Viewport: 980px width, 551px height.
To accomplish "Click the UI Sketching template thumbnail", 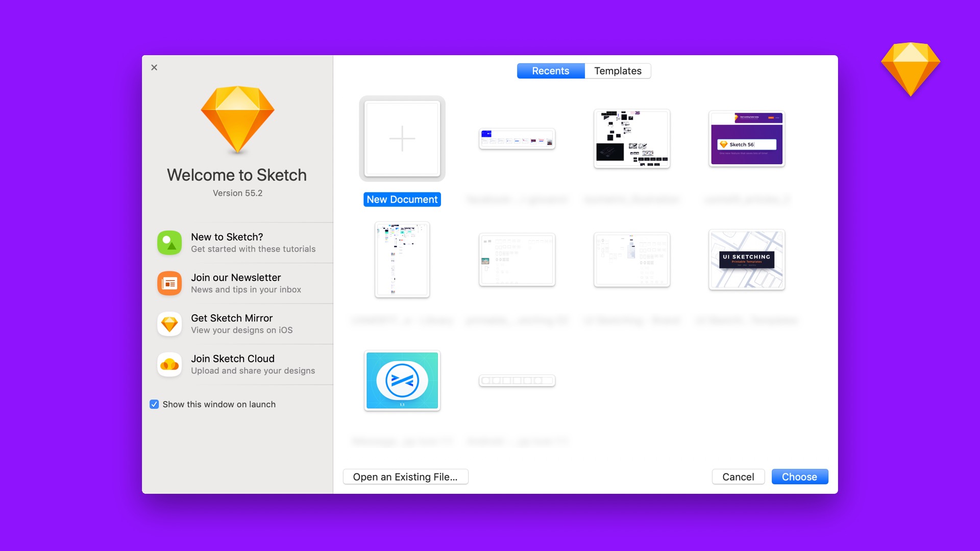I will pos(746,259).
